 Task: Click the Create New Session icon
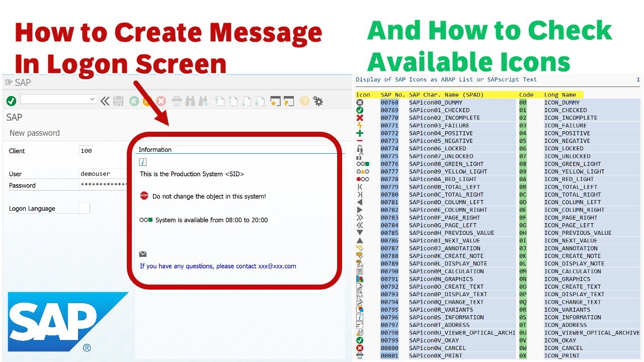pyautogui.click(x=275, y=101)
